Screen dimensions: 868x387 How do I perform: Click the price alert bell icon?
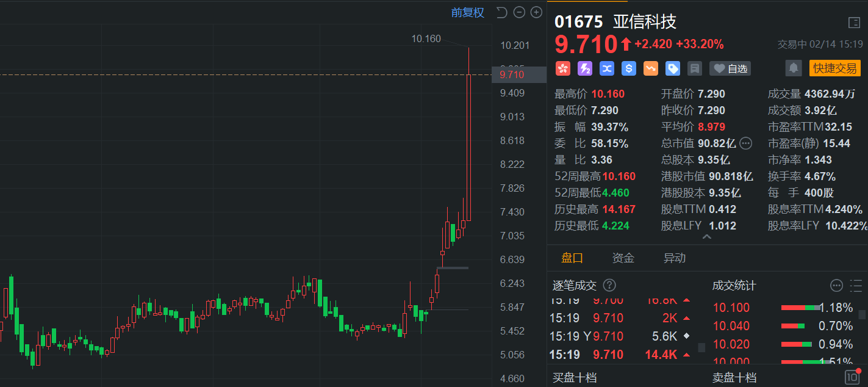pyautogui.click(x=794, y=68)
